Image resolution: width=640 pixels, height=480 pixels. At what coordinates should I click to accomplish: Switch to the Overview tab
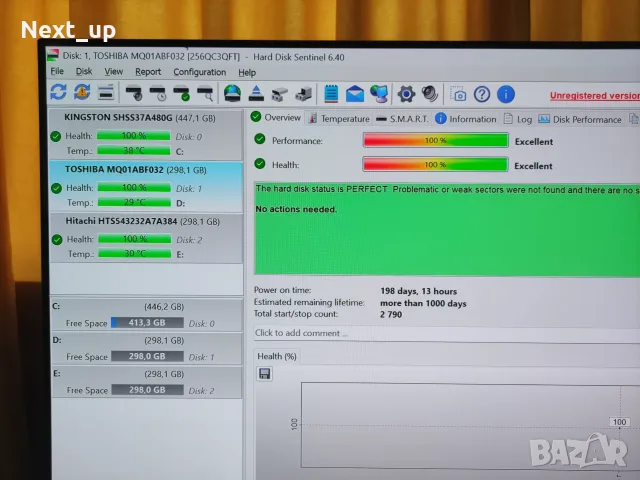point(276,118)
